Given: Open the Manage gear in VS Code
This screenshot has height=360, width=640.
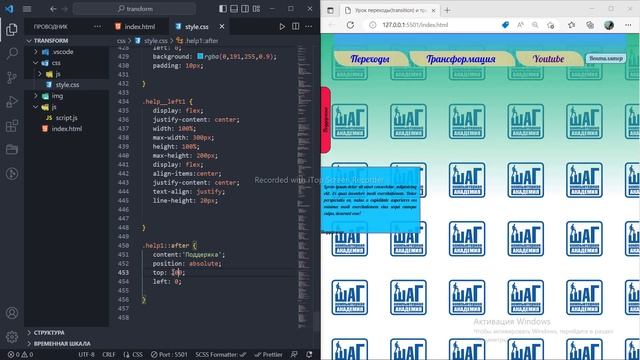Looking at the screenshot, I should (x=12, y=337).
